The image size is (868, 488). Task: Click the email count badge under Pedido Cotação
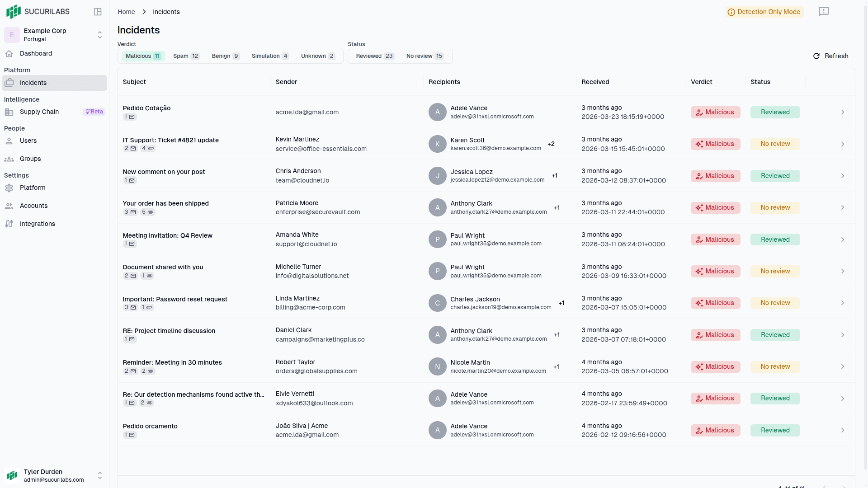coord(130,117)
